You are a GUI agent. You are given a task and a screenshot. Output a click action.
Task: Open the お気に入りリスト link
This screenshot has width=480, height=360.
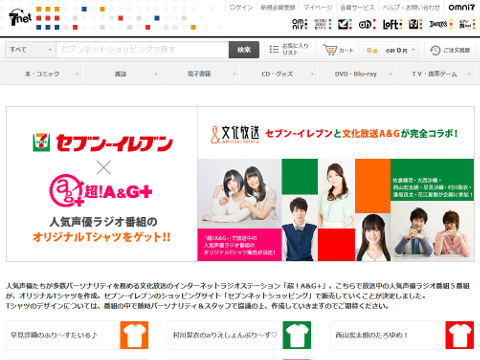click(295, 49)
